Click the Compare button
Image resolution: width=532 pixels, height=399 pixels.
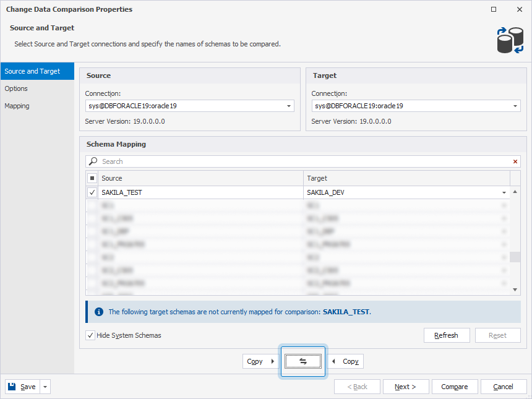coord(455,387)
